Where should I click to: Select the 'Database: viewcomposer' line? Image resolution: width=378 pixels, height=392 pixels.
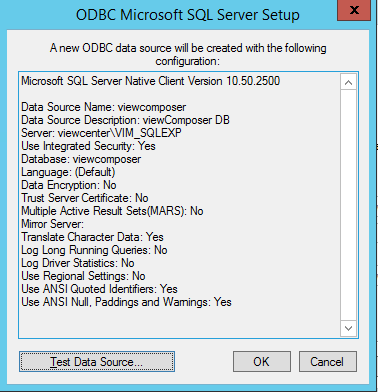[81, 159]
